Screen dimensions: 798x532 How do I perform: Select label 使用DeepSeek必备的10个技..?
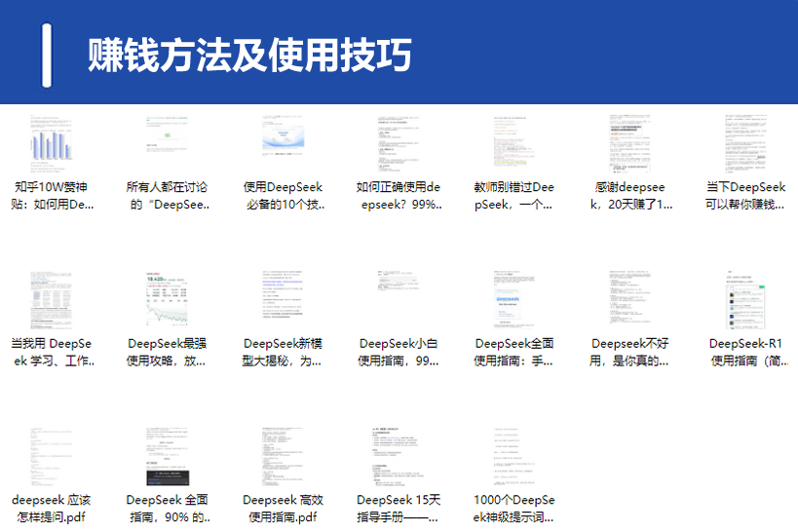(x=283, y=196)
